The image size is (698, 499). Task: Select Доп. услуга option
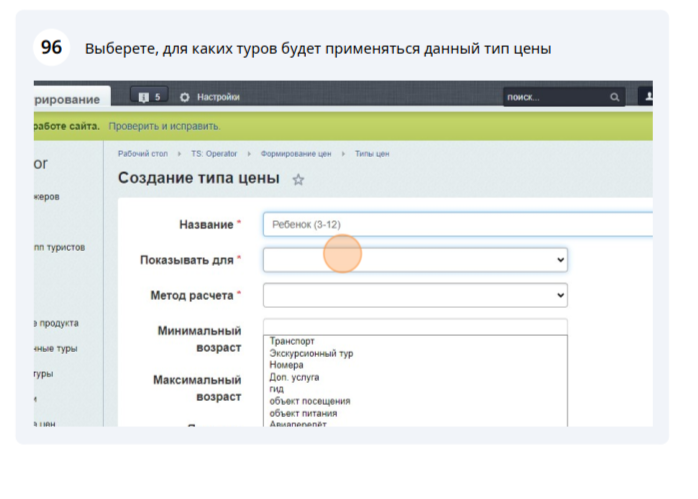294,377
